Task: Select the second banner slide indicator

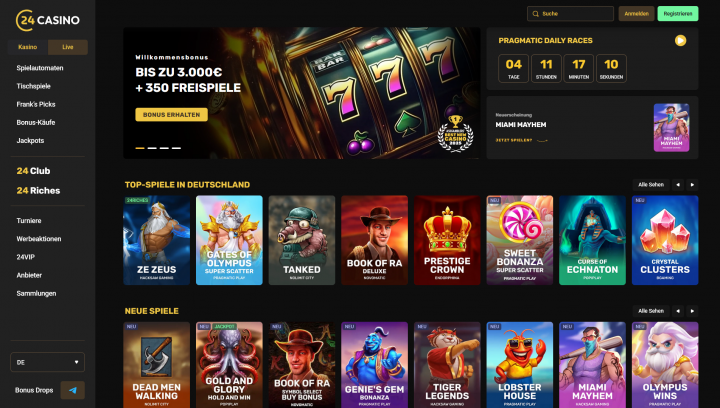Action: (x=152, y=148)
